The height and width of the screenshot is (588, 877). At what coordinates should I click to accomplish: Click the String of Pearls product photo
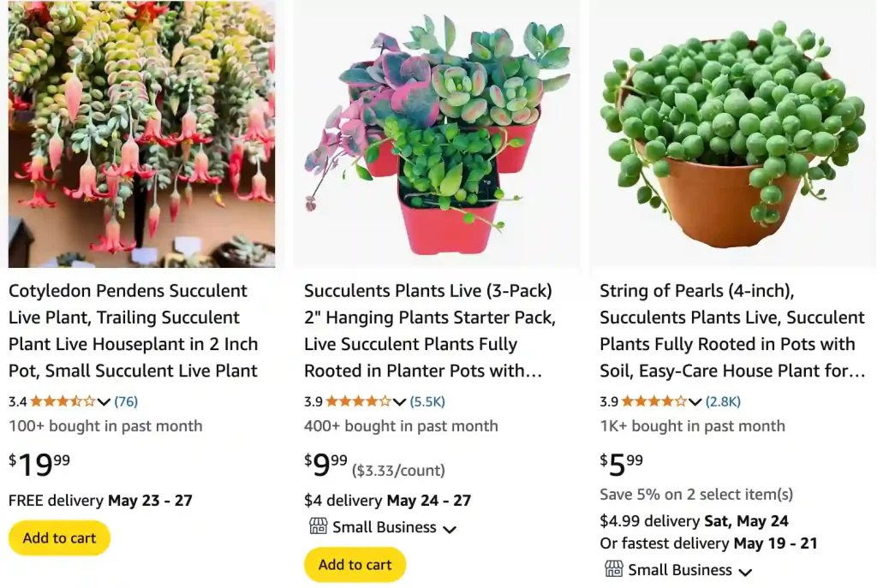(x=732, y=133)
